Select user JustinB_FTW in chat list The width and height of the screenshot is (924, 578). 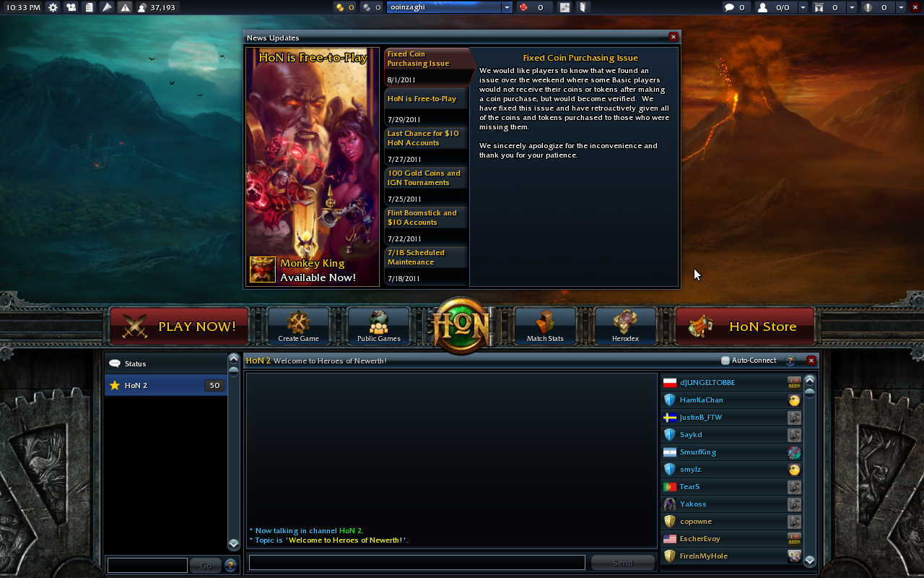(x=731, y=418)
